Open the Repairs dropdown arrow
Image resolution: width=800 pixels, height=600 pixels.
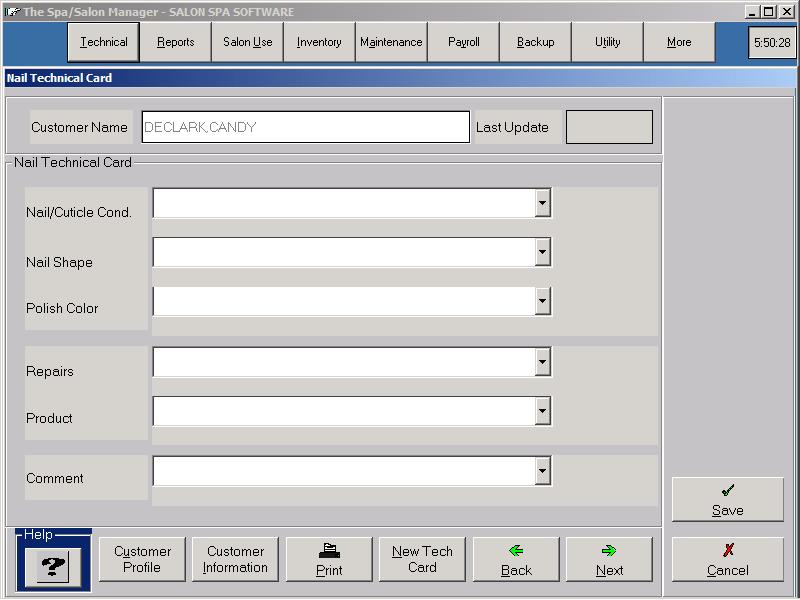542,362
